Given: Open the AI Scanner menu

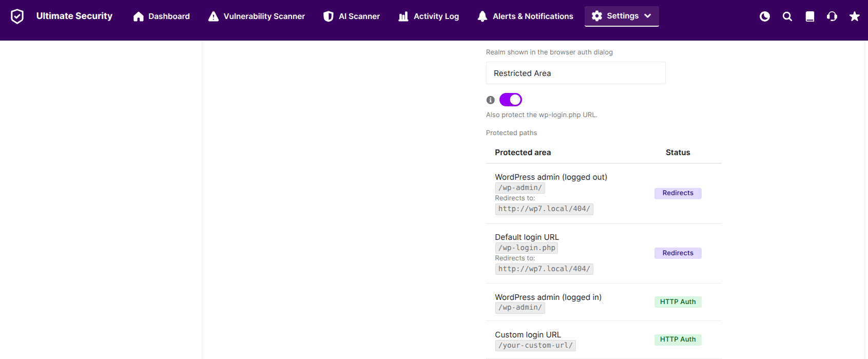Looking at the screenshot, I should (x=352, y=16).
